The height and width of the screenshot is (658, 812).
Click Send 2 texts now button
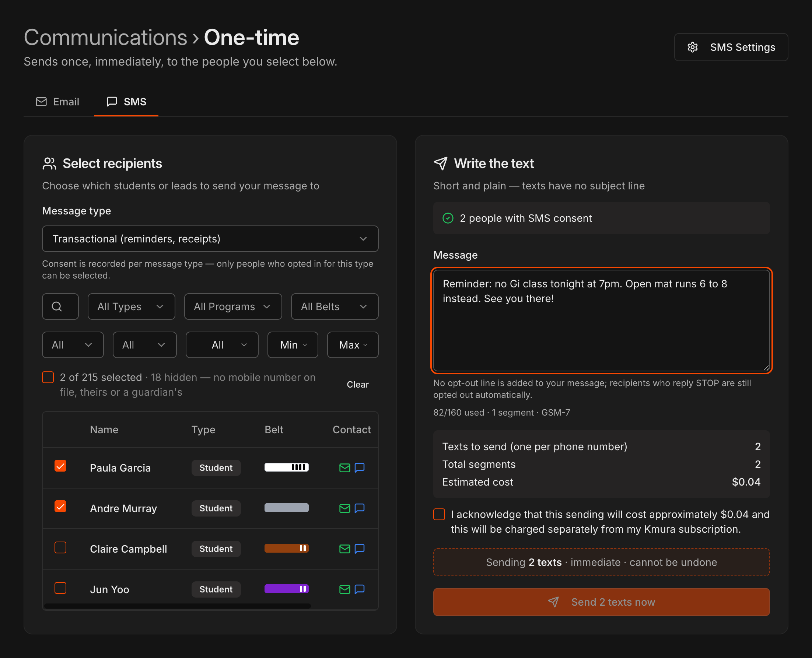601,602
